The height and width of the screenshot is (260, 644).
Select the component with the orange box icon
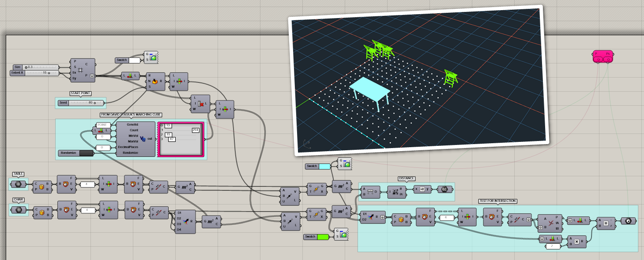[x=155, y=82]
